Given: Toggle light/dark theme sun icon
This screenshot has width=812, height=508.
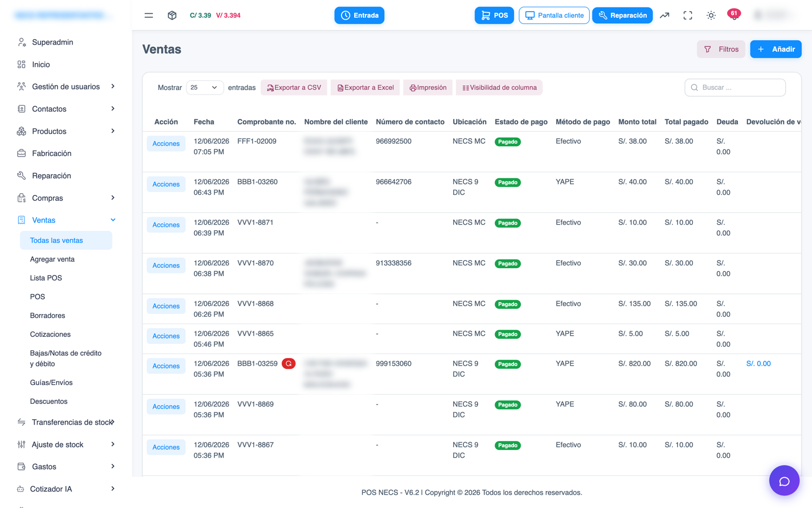Looking at the screenshot, I should point(711,15).
